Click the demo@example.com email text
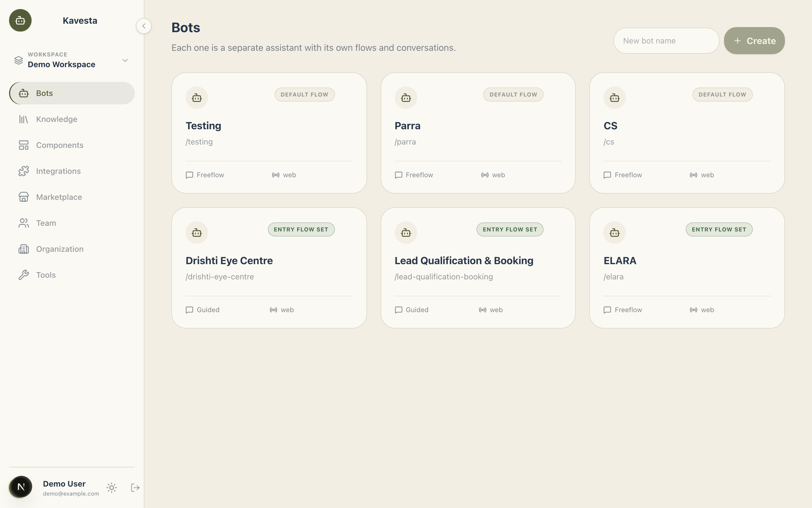Screen dimensions: 812x508 71,494
